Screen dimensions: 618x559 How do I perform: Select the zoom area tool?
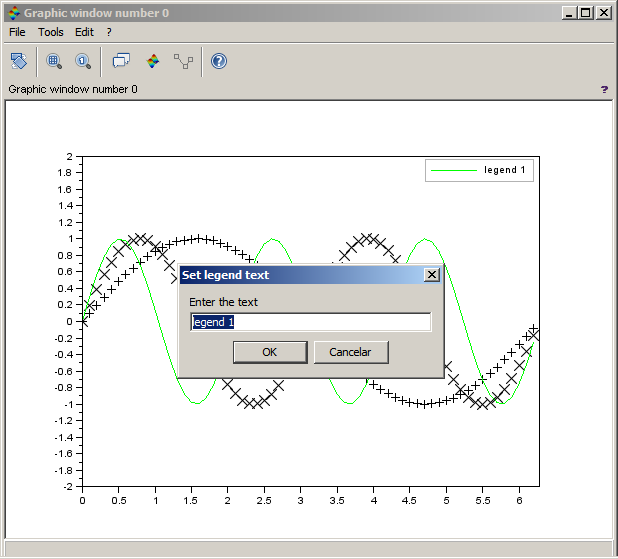54,62
